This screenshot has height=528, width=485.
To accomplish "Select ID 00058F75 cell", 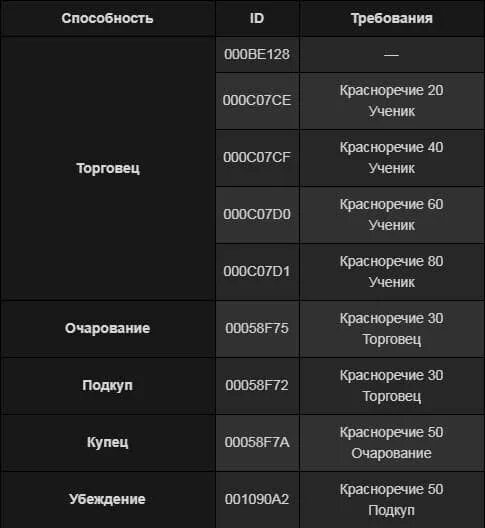I will point(257,328).
